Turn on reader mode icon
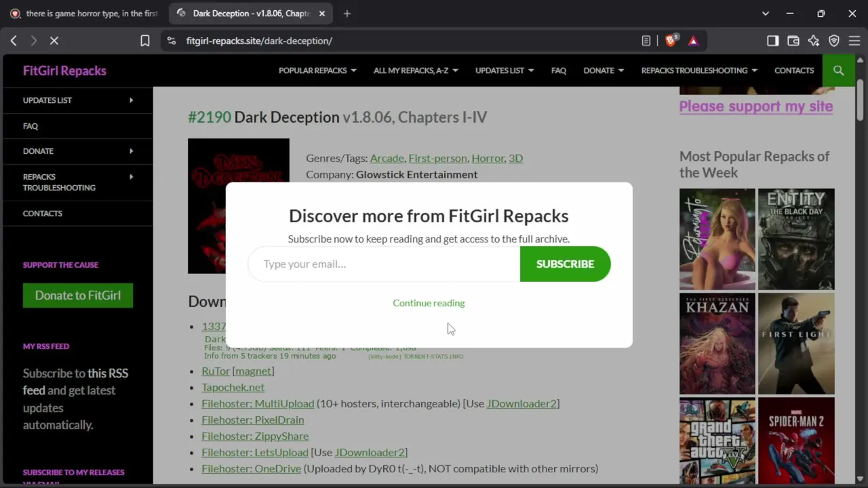 646,41
